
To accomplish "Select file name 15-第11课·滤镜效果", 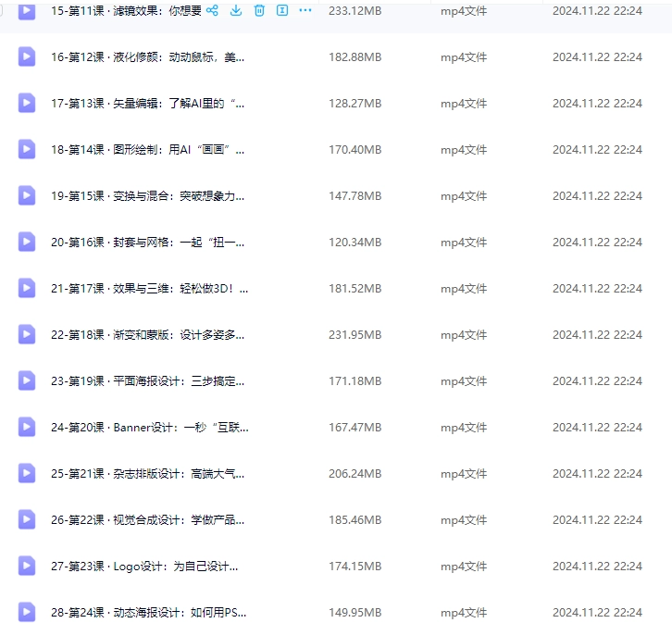I will [x=126, y=11].
